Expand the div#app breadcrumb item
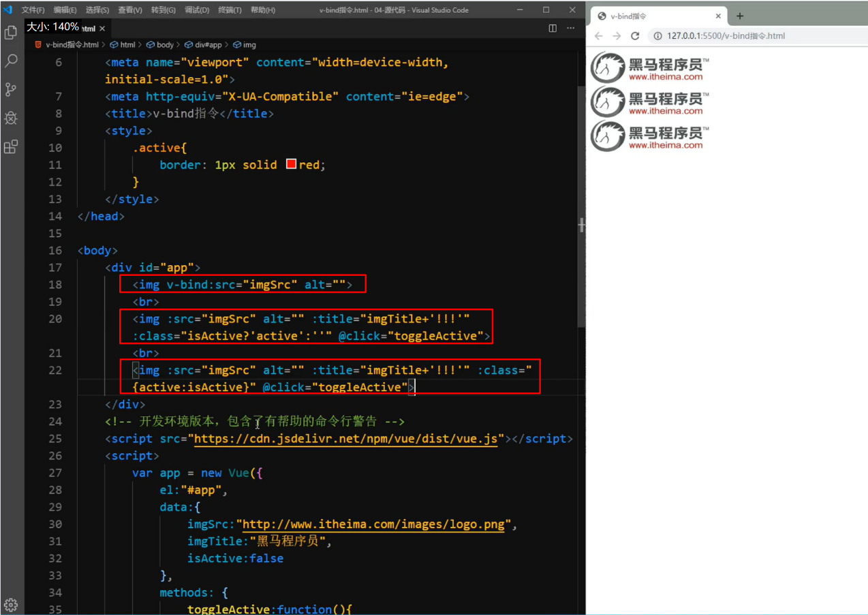The height and width of the screenshot is (615, 868). 203,44
